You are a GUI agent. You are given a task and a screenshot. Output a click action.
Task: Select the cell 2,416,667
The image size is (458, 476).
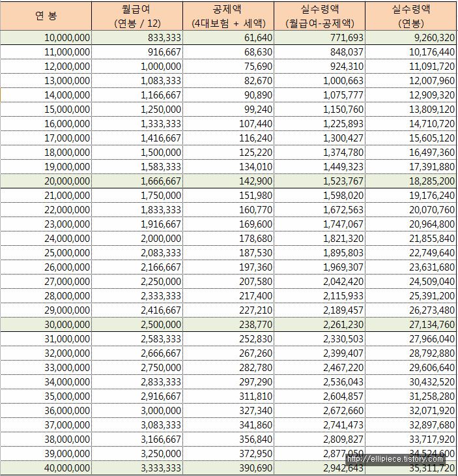coord(137,310)
